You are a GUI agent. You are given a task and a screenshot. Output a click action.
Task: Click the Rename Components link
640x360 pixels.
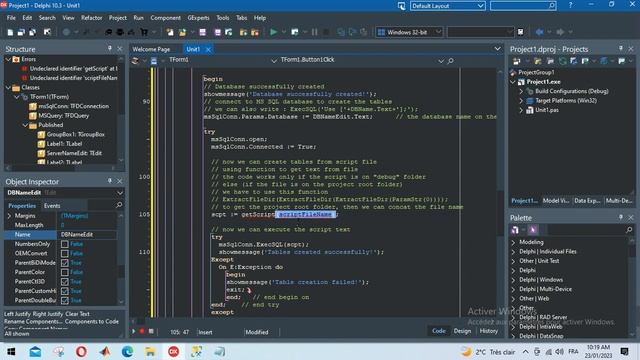click(33, 322)
